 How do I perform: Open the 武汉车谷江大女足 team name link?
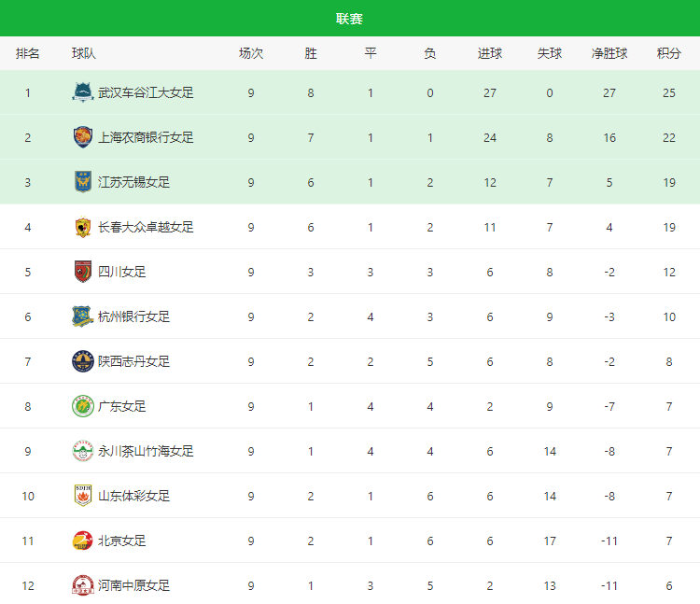[x=146, y=92]
